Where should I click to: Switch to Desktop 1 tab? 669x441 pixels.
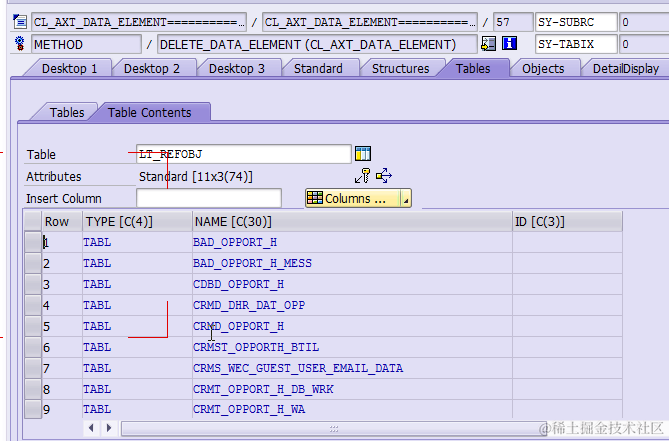[x=69, y=69]
